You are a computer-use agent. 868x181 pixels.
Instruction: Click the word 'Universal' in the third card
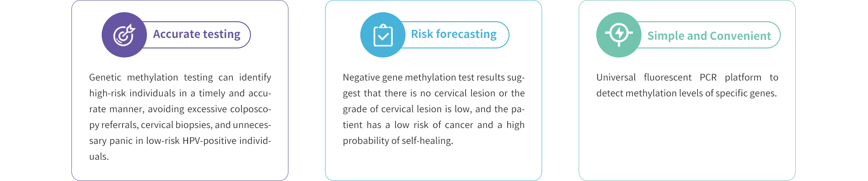point(616,77)
